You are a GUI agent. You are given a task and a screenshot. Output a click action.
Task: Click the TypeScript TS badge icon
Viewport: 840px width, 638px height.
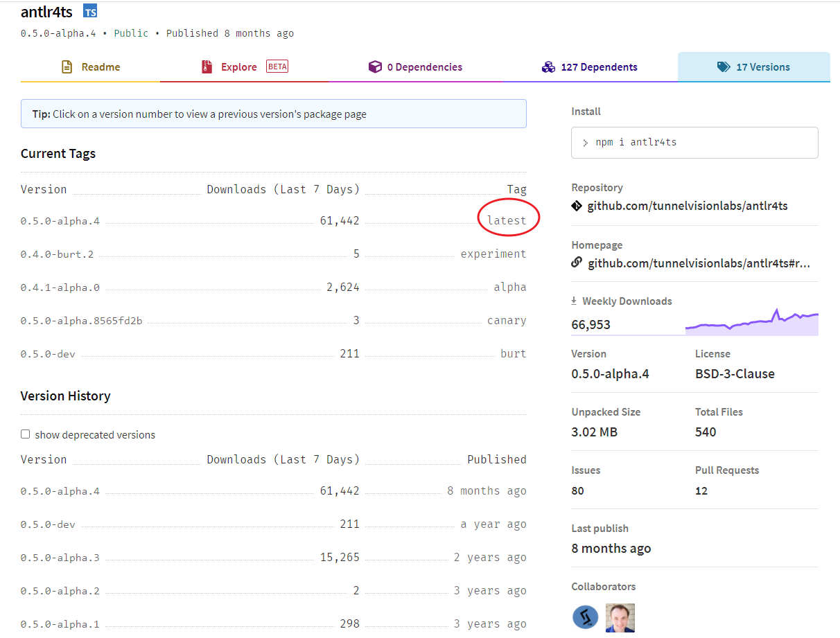(x=90, y=11)
